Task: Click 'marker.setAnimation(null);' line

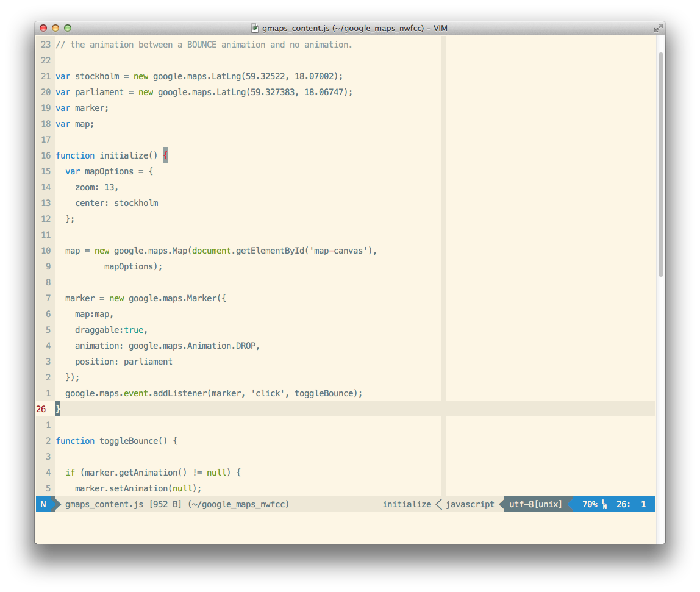Action: pos(138,488)
